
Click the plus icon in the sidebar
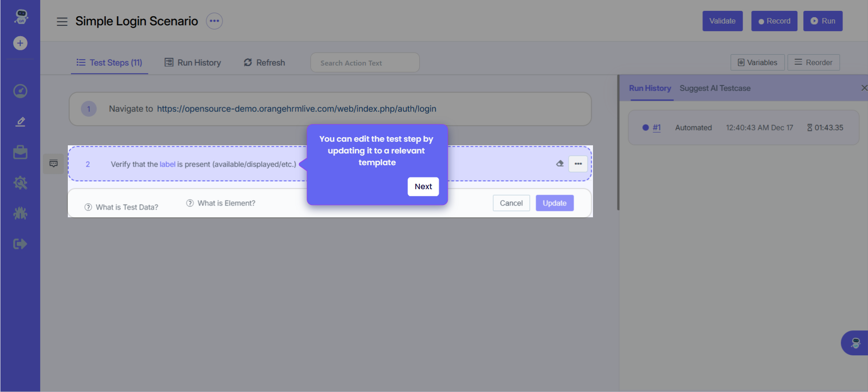coord(20,43)
